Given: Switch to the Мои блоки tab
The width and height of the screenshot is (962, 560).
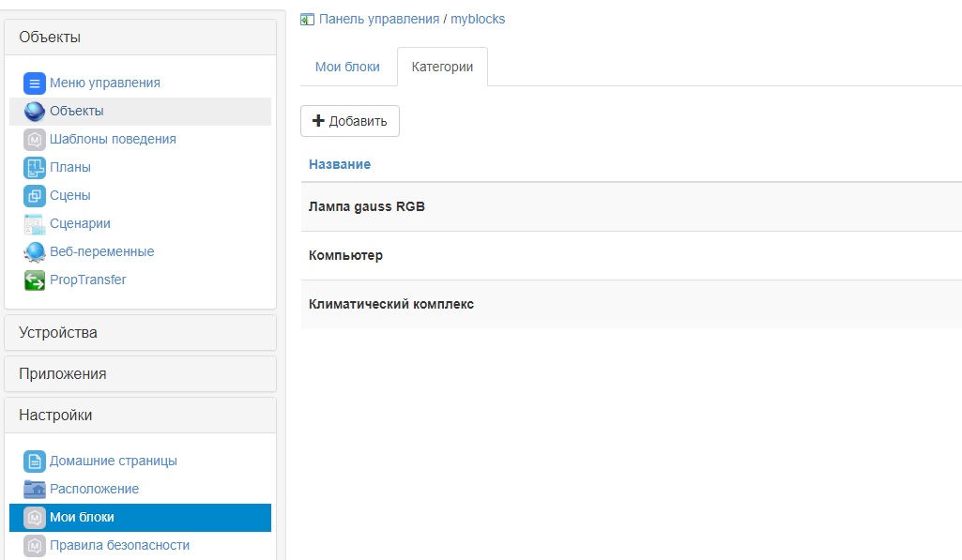Looking at the screenshot, I should [x=347, y=68].
